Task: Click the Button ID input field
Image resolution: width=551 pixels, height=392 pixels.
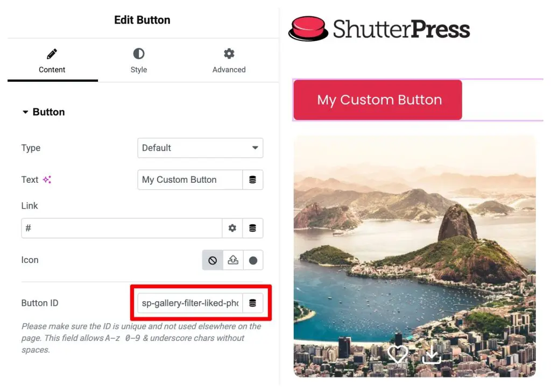Action: (190, 303)
